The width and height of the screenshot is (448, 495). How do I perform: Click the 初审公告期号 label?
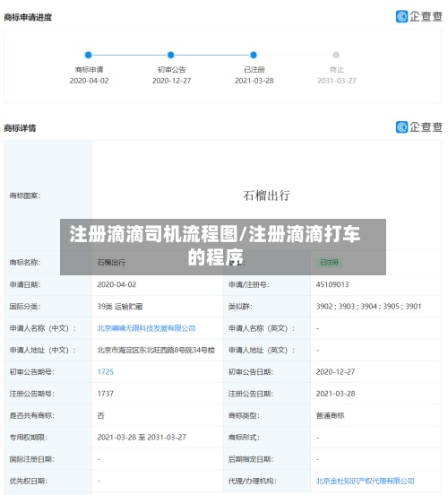(x=32, y=372)
